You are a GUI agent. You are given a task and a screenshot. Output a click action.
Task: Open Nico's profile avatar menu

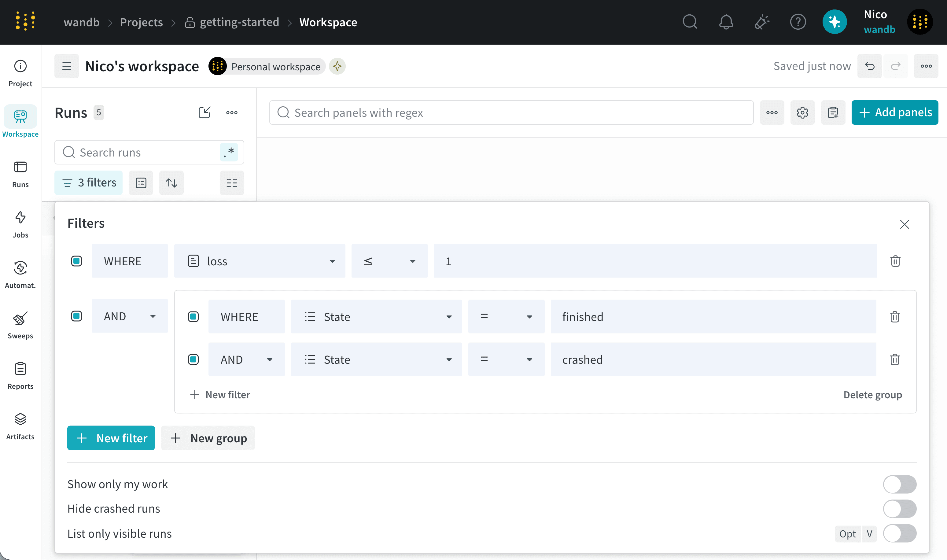920,22
